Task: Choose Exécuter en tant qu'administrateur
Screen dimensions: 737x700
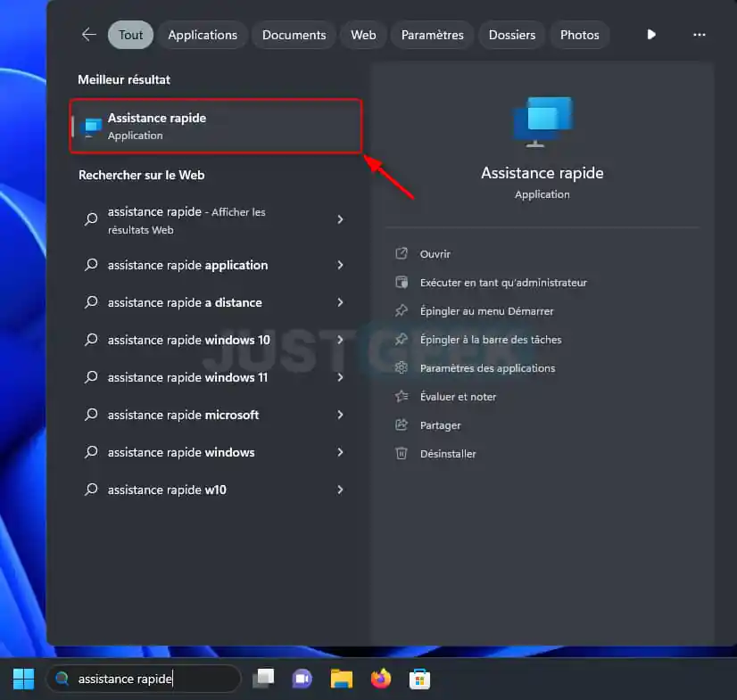Action: coord(503,283)
